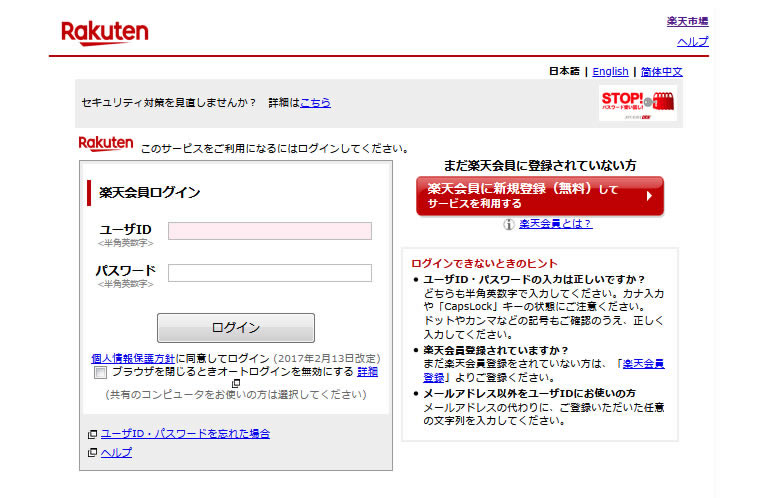
Task: Open the ヘルプ link below login box
Action: [116, 452]
